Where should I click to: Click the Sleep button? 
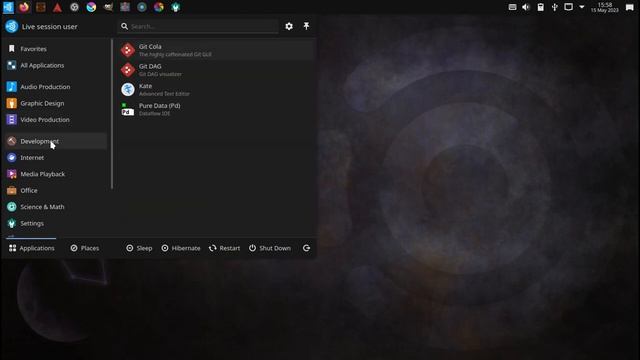point(139,248)
